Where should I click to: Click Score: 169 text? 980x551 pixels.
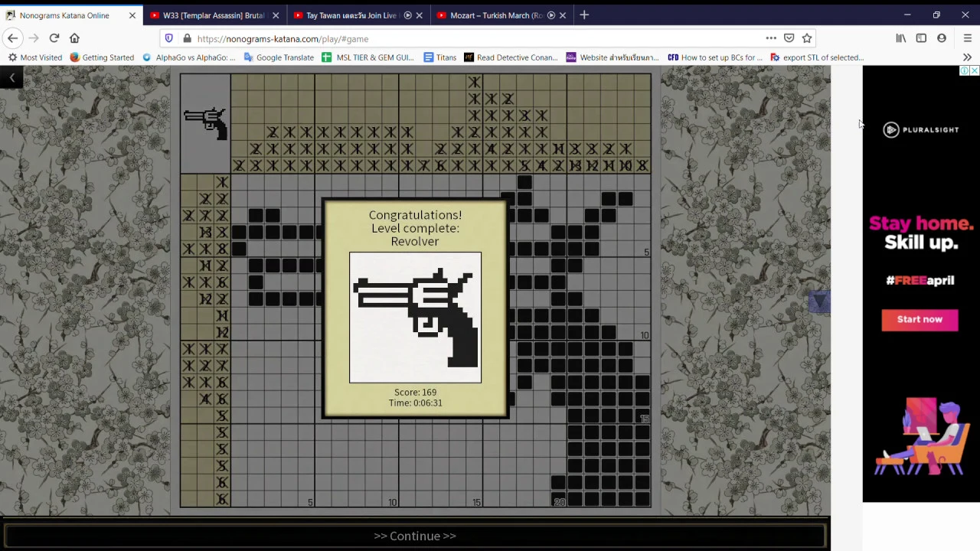point(415,392)
